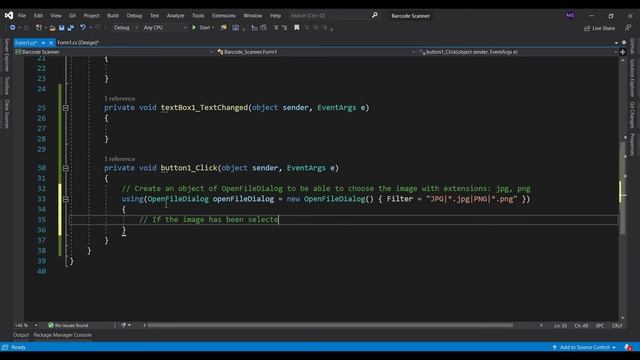Open the Build menu
The height and width of the screenshot is (360, 640).
click(113, 16)
